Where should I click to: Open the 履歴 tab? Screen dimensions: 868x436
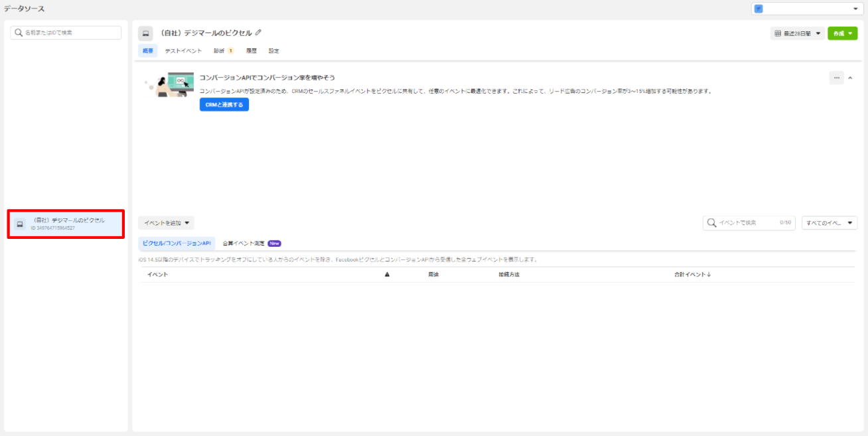[252, 51]
